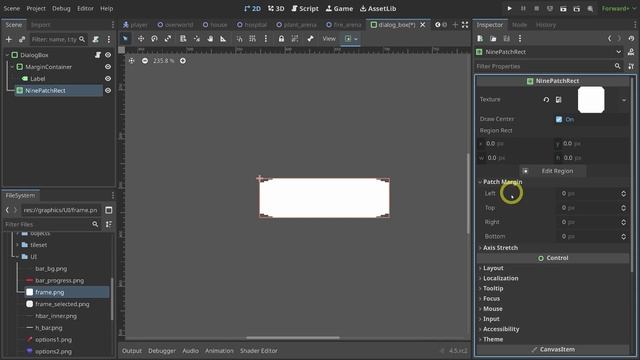
Task: Open the anchor preset dropdown
Action: (351, 39)
